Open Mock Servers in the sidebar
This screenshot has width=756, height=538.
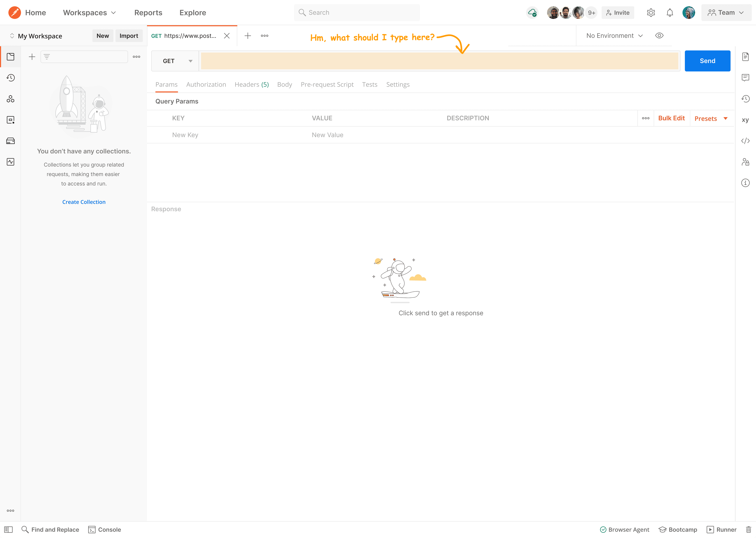click(11, 141)
